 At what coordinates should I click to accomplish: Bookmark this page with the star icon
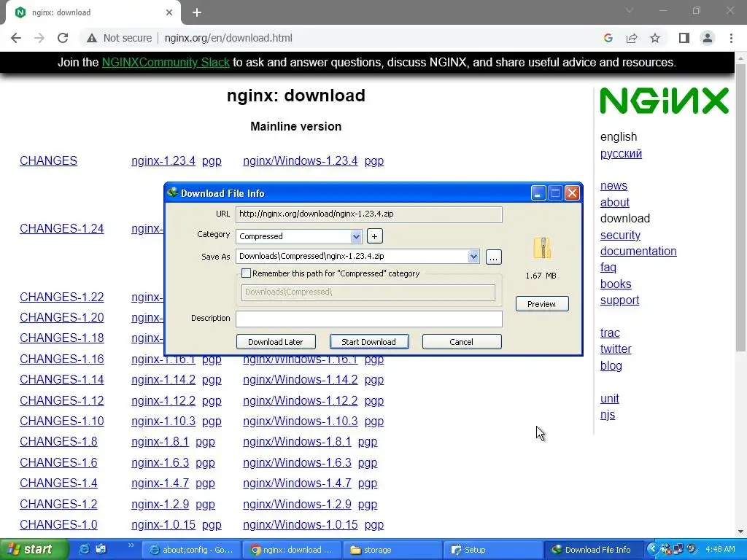655,38
